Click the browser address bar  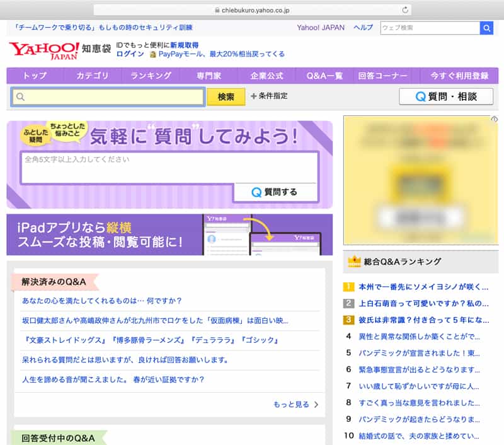253,10
